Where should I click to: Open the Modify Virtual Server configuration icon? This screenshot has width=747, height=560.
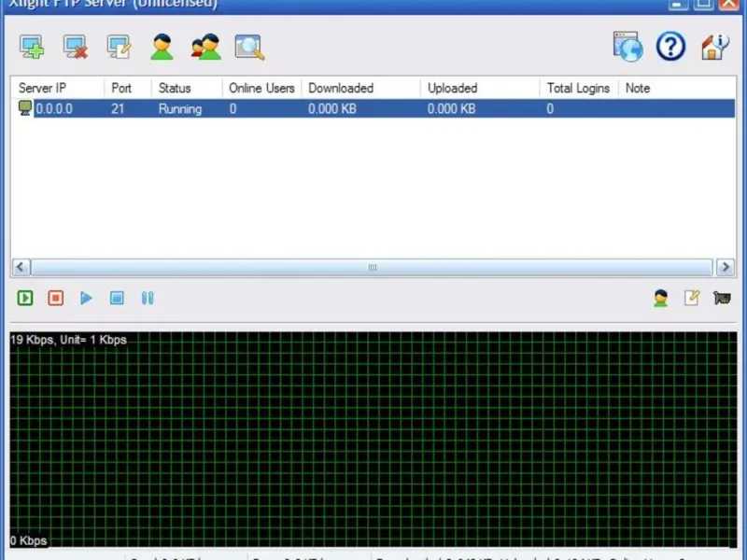click(120, 47)
